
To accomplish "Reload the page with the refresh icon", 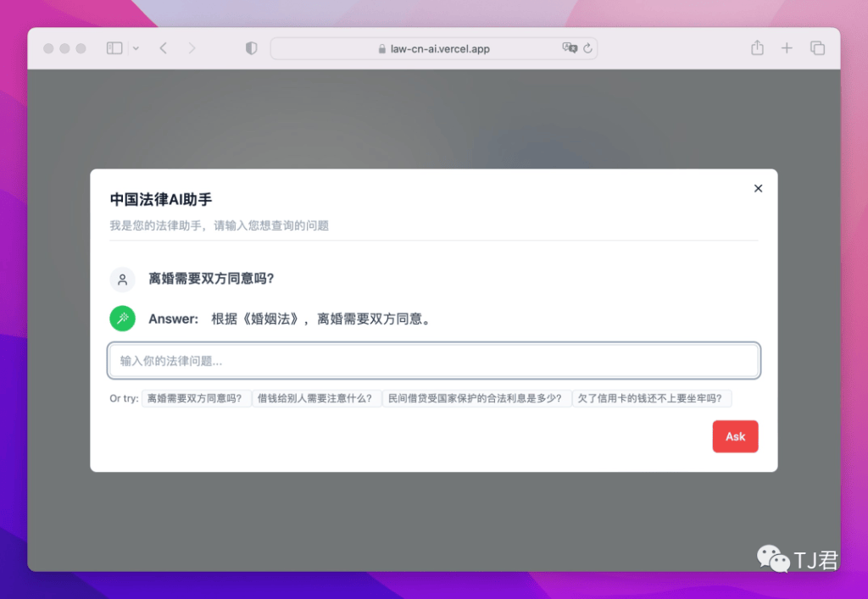I will (587, 49).
